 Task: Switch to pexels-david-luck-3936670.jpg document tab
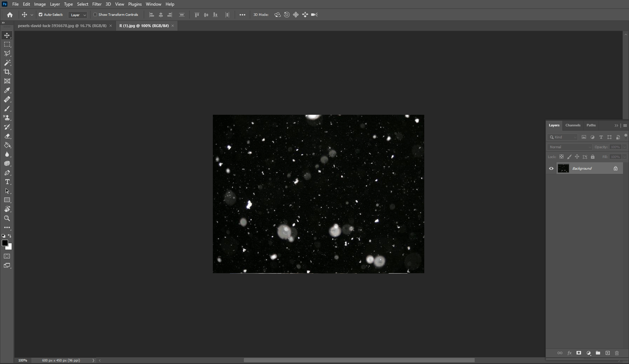tap(62, 26)
